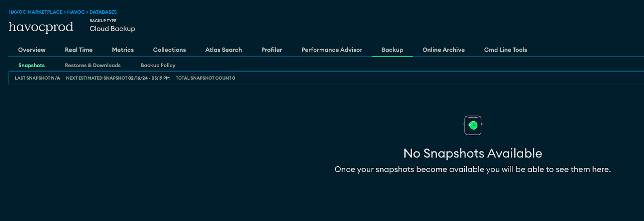This screenshot has height=221, width=644.
Task: Go to the HAVOC breadcrumb link
Action: [x=76, y=12]
